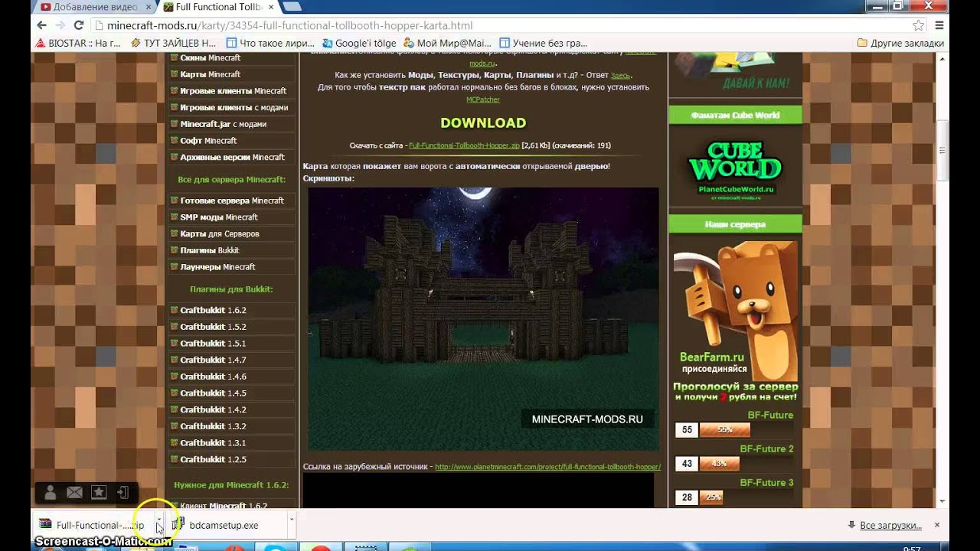Viewport: 980px width, 551px height.
Task: Open 'Архивные версии Minecraft' sidebar item
Action: (232, 157)
